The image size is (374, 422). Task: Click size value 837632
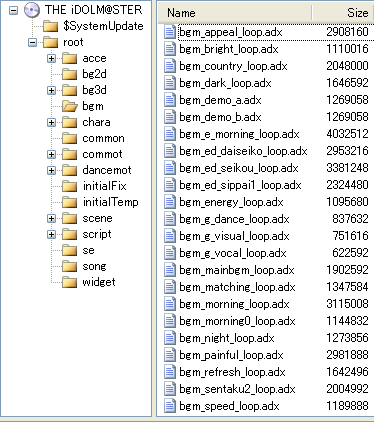(350, 219)
